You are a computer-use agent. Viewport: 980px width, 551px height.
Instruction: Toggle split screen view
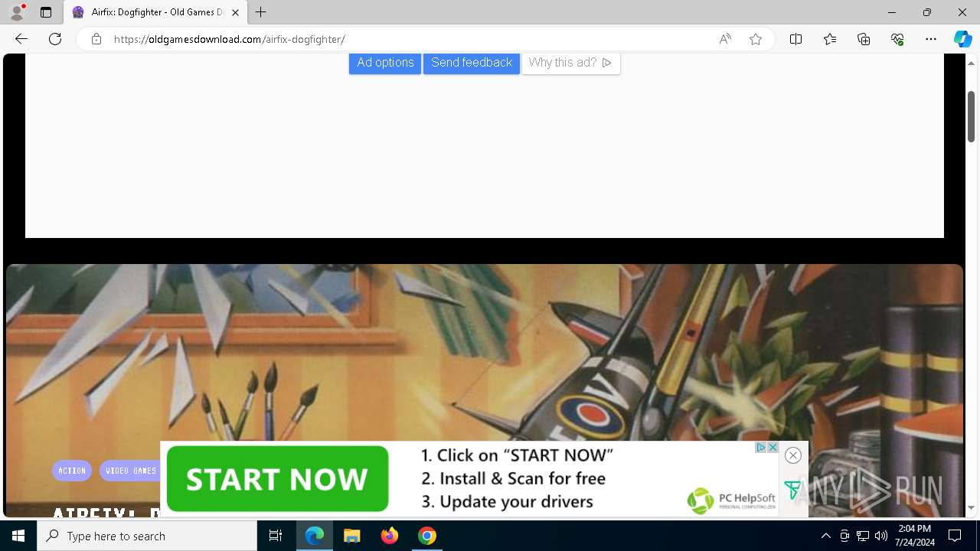pyautogui.click(x=795, y=39)
